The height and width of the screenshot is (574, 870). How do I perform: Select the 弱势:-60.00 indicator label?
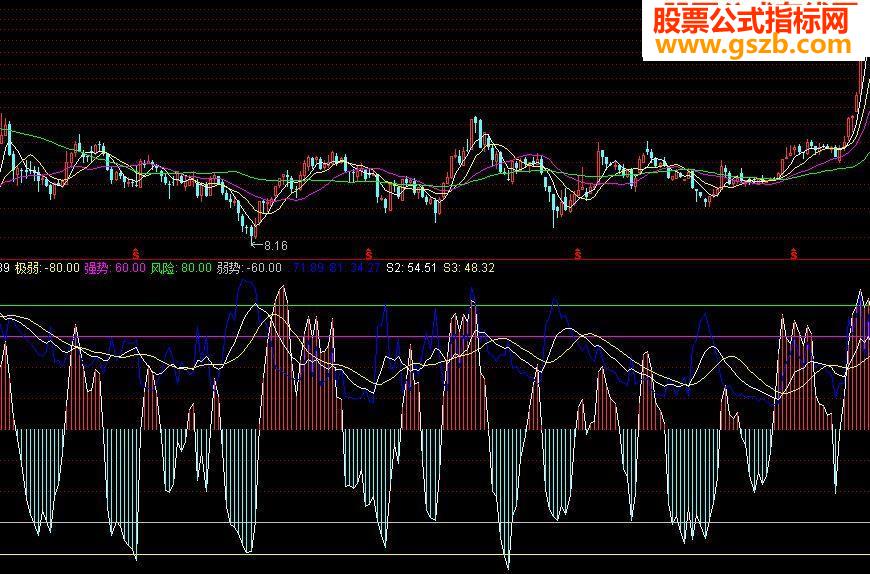pos(249,268)
